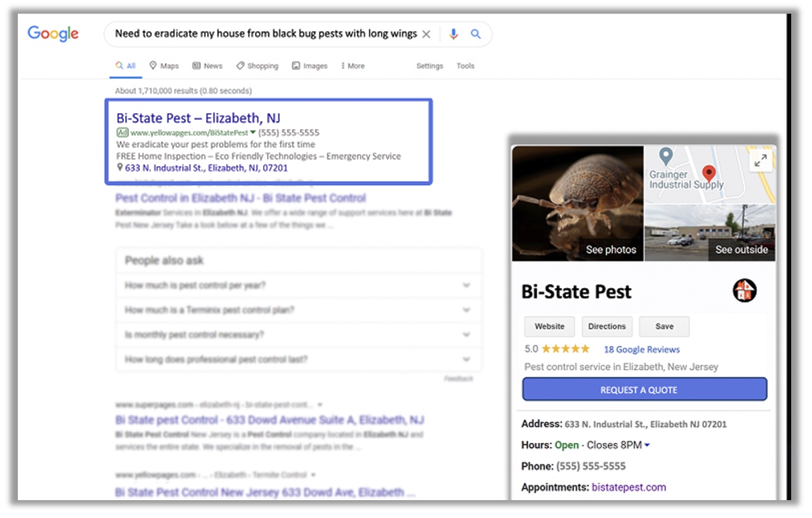Click the location pin icon in the ad
Image resolution: width=812 pixels, height=518 pixels.
pyautogui.click(x=120, y=168)
